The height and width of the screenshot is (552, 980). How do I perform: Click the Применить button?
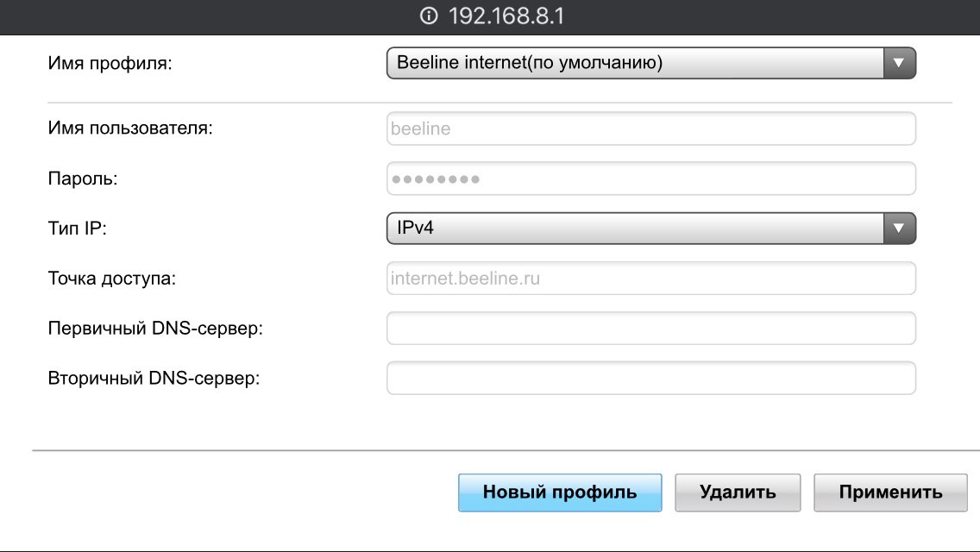890,492
